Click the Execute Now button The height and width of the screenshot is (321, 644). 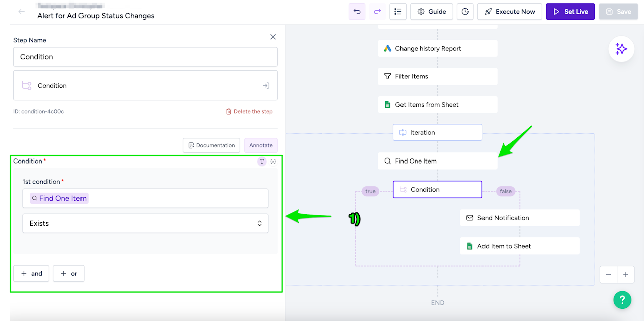tap(510, 12)
